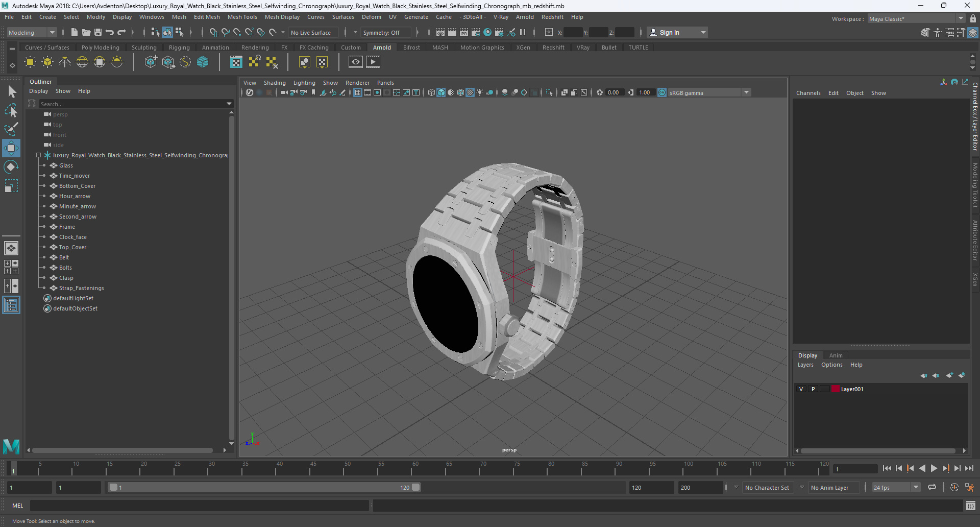
Task: Activate the Paint selection tool
Action: click(x=11, y=129)
